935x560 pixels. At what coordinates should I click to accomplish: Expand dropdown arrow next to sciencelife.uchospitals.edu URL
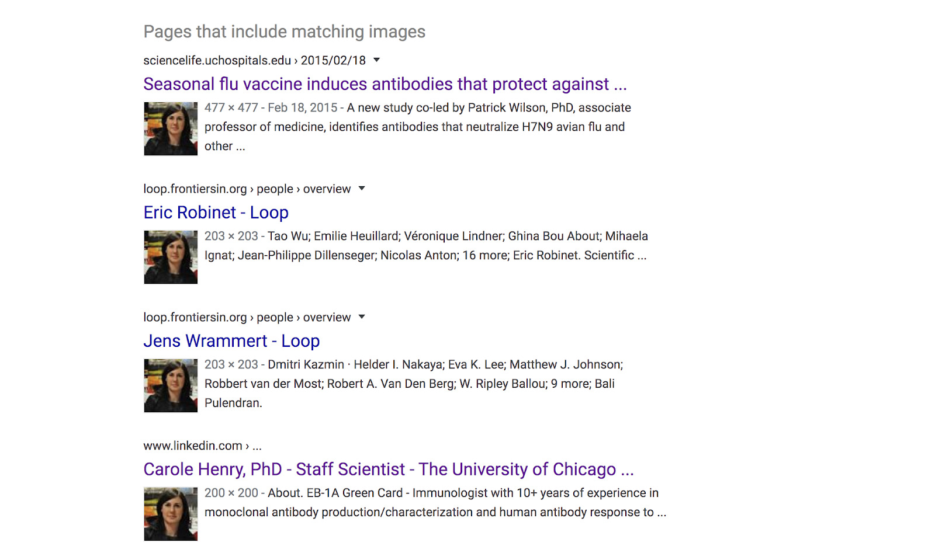click(x=377, y=60)
